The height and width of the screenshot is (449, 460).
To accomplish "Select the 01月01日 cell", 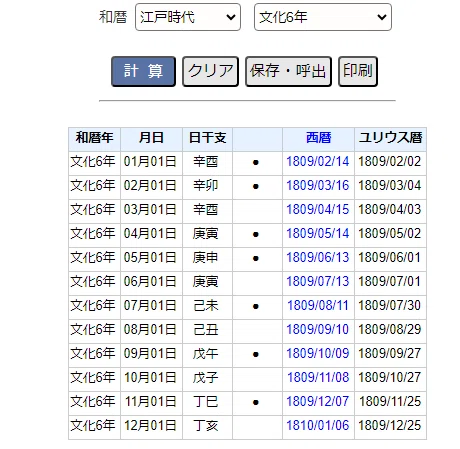I will click(x=151, y=162).
